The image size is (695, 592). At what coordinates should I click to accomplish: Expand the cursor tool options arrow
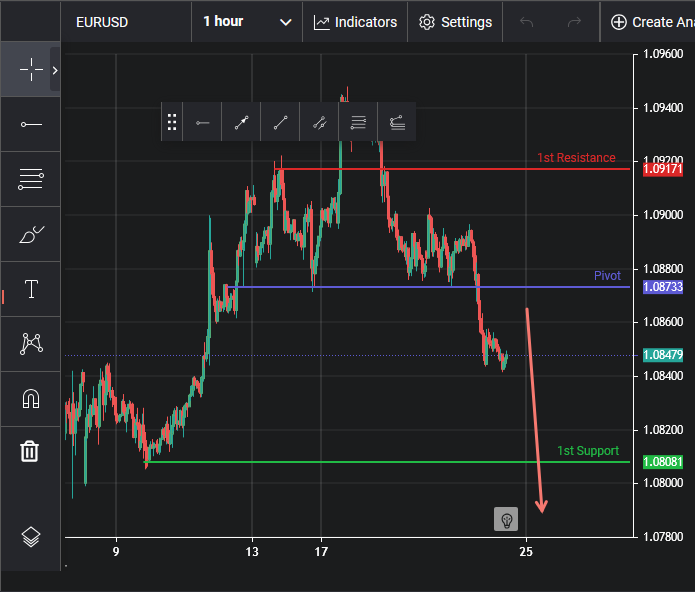coord(55,70)
